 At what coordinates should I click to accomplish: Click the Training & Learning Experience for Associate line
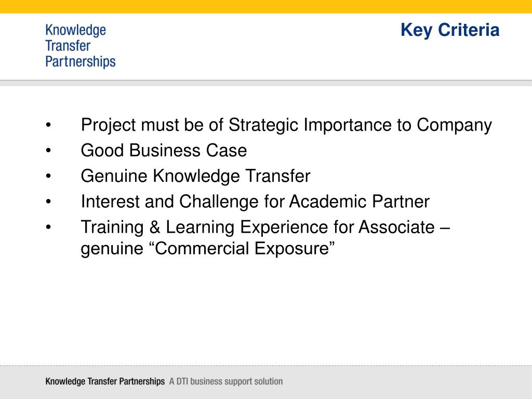pyautogui.click(x=265, y=227)
